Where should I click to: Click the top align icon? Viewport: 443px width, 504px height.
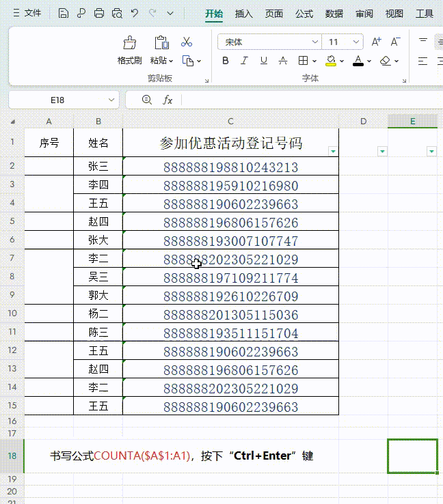(x=423, y=41)
